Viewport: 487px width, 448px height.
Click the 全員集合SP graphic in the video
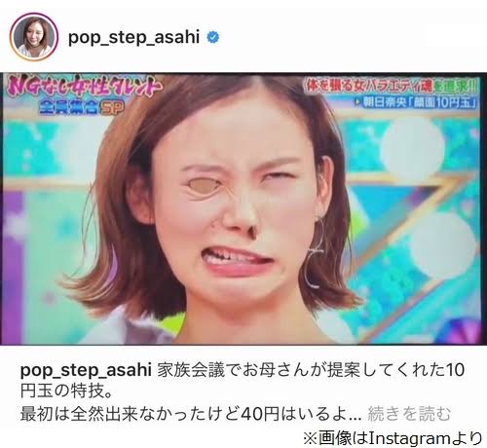(x=83, y=107)
